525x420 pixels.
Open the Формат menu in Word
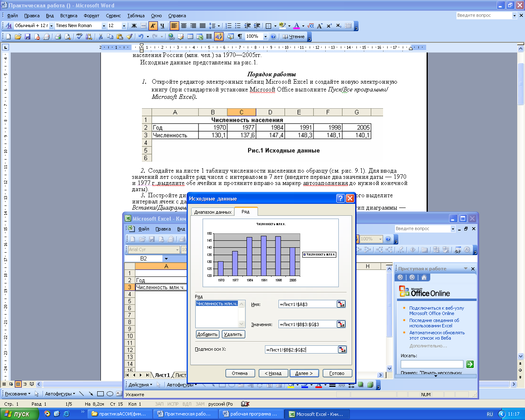click(91, 16)
